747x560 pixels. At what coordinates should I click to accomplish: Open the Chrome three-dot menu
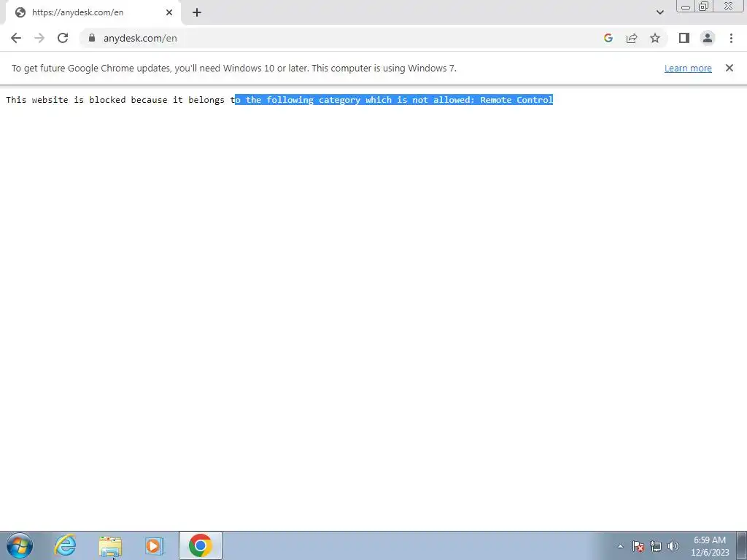pyautogui.click(x=731, y=38)
